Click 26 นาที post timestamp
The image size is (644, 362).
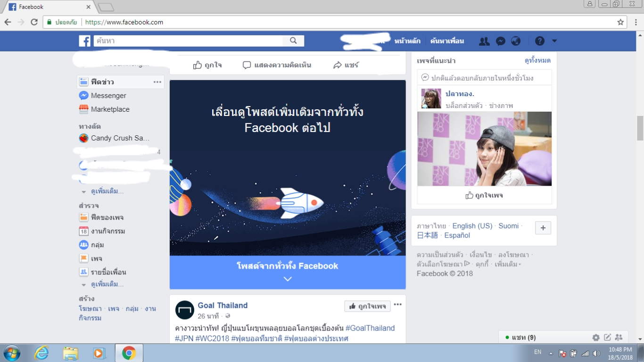tap(208, 316)
